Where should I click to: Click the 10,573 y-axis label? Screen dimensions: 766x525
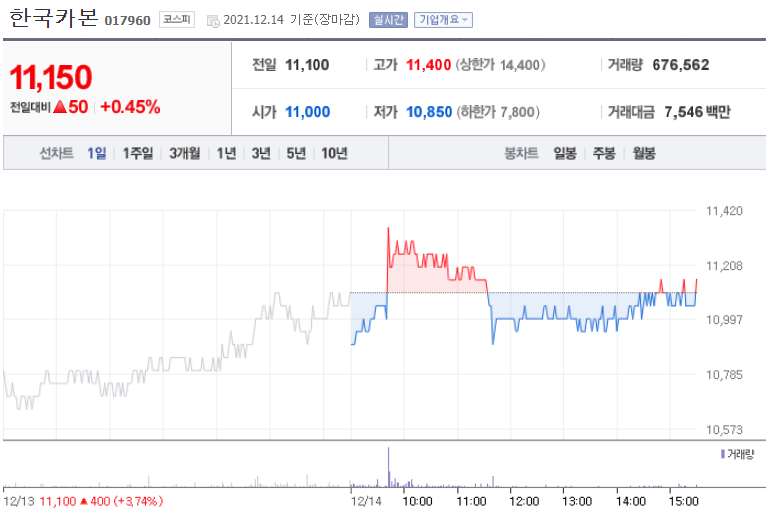pos(724,430)
